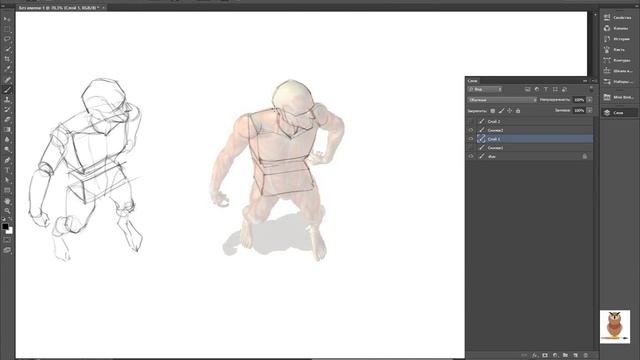Screen dimensions: 640x360
Task: Toggle the Слои panel button
Action: click(x=618, y=112)
